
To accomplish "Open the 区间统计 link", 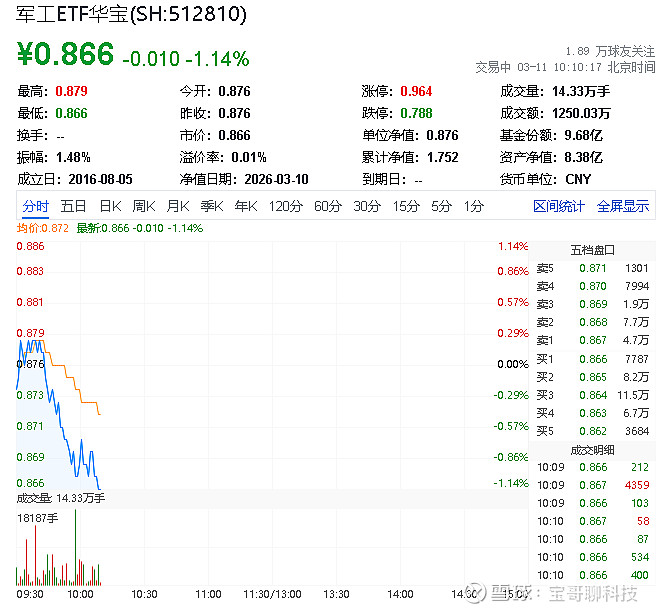I will pos(559,206).
